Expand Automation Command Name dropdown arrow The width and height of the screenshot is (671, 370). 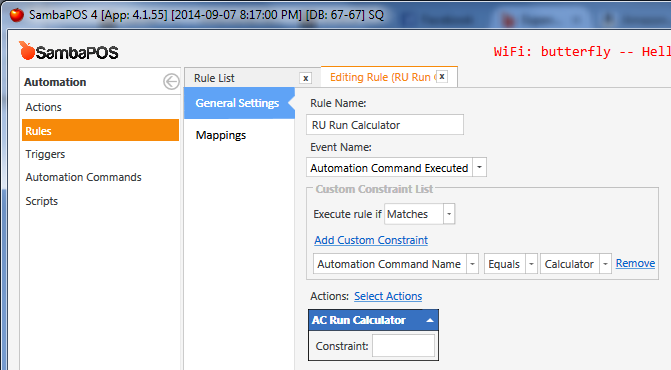pyautogui.click(x=472, y=264)
